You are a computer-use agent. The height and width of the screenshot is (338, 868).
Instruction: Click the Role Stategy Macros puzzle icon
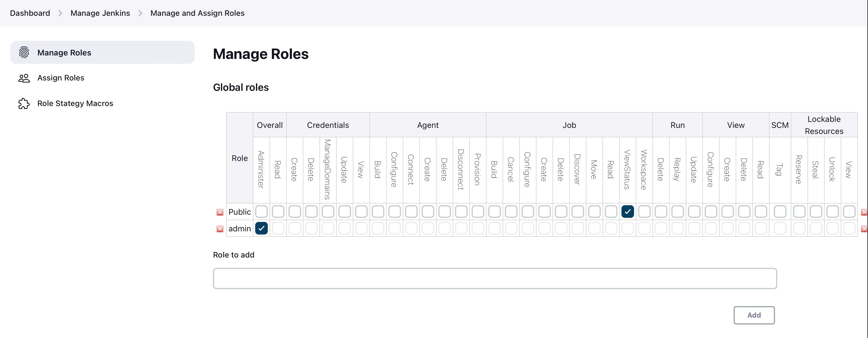24,103
